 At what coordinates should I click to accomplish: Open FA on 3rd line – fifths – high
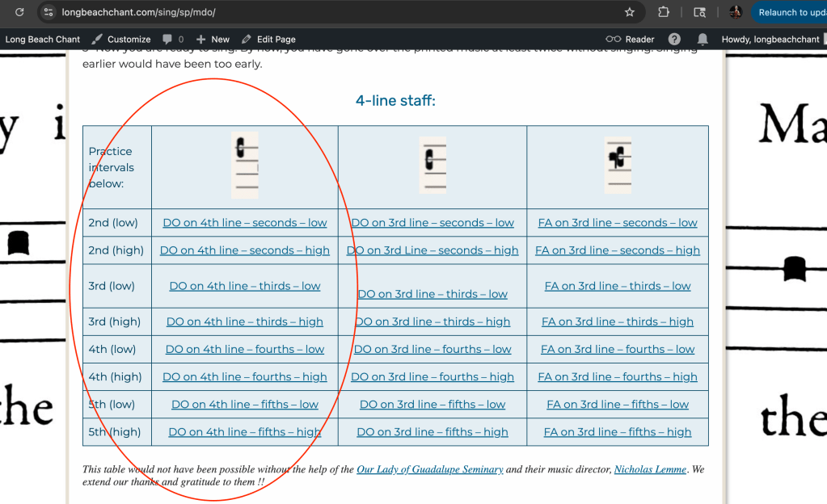point(618,432)
